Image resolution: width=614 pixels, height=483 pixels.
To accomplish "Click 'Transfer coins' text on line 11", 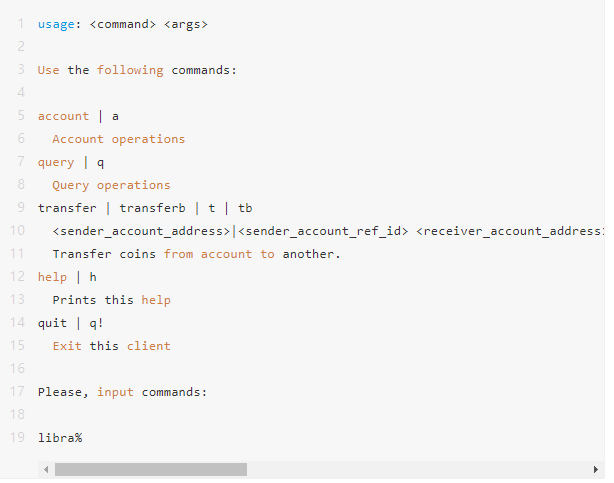I will [104, 254].
